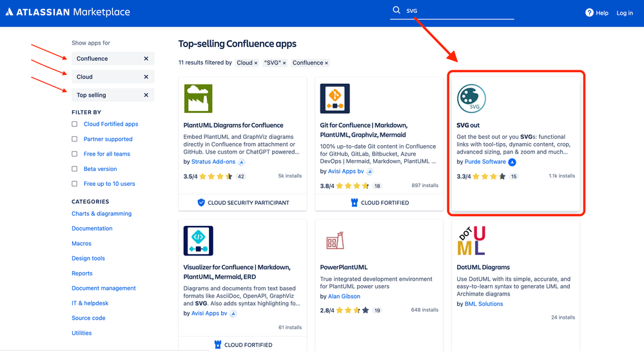Click star rating on Git for Confluence card
Image resolution: width=644 pixels, height=351 pixels.
(353, 186)
